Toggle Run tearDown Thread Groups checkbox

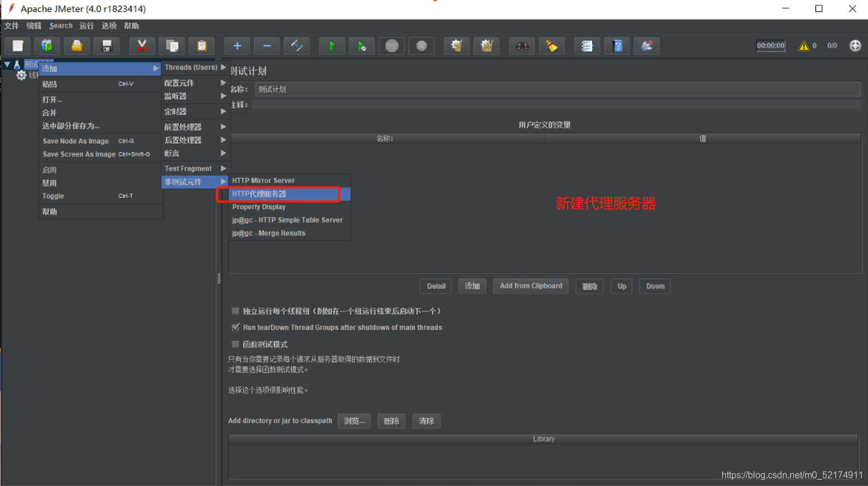tap(235, 327)
